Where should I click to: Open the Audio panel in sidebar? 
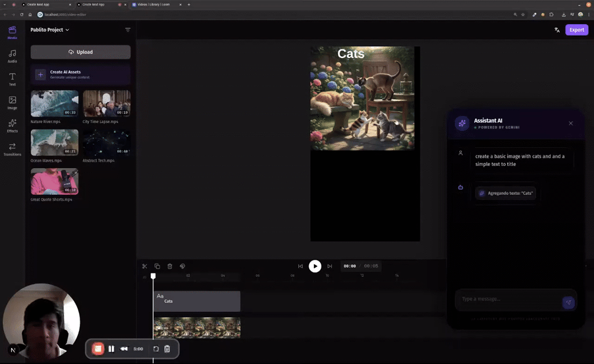[12, 56]
